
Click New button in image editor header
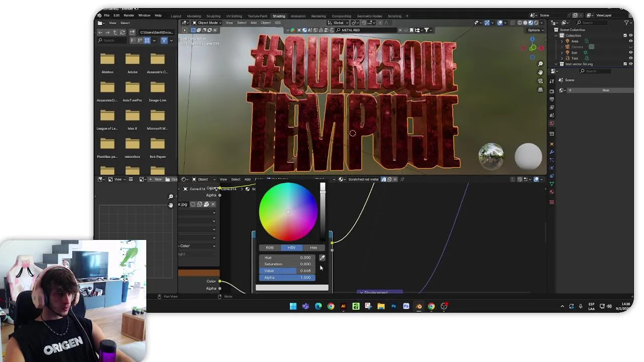[155, 179]
